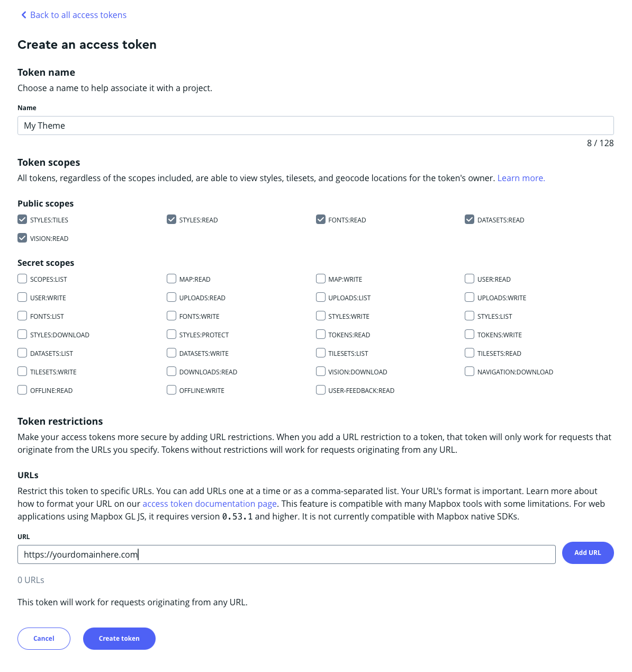Uncheck the FONTS:READ public scope
This screenshot has width=632, height=672.
(321, 219)
